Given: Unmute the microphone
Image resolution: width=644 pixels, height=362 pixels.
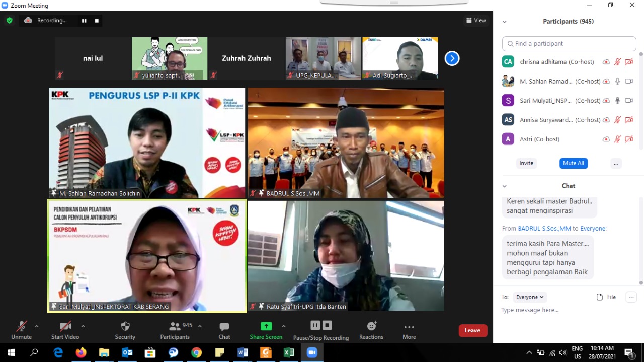Looking at the screenshot, I should [x=21, y=326].
